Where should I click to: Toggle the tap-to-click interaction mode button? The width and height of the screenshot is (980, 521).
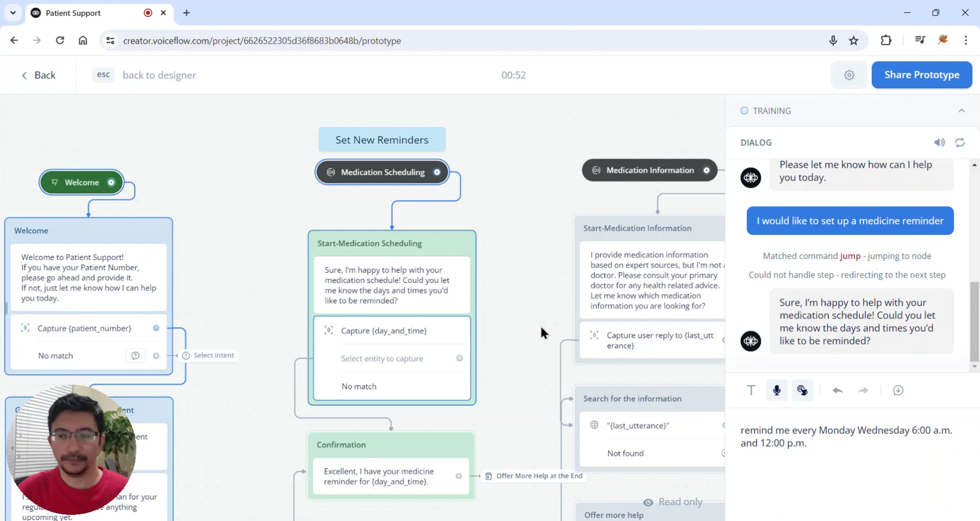pos(802,390)
